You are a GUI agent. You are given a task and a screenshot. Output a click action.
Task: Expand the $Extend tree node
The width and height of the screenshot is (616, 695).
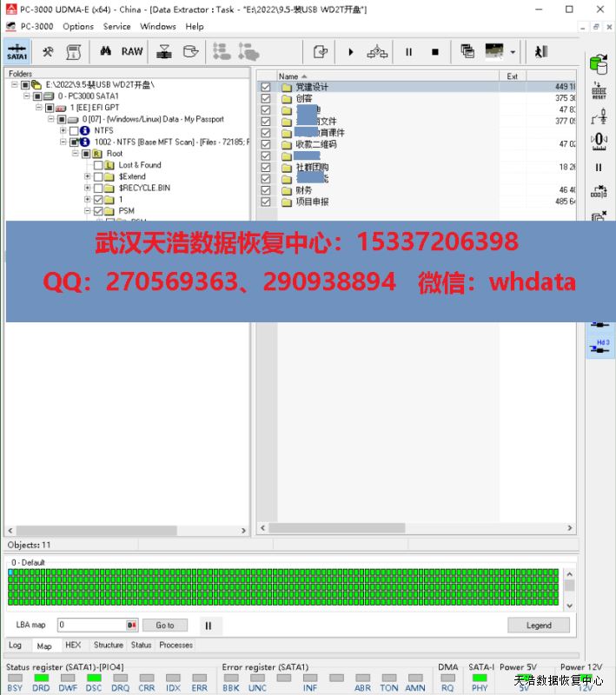coord(87,176)
